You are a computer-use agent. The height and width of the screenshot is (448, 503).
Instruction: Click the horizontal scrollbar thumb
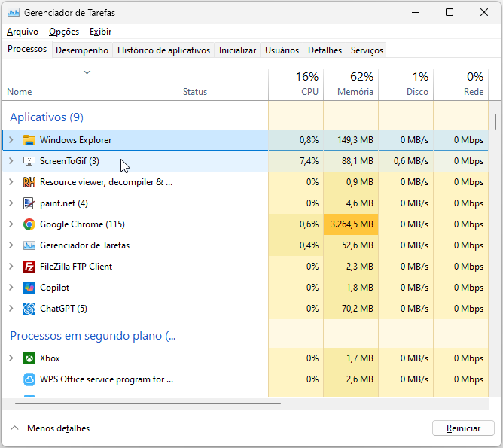(148, 404)
